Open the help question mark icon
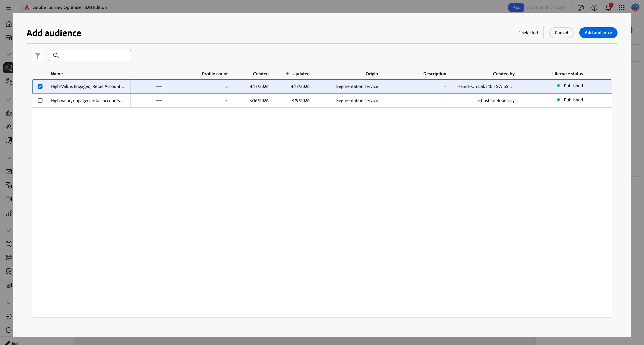 [x=594, y=7]
